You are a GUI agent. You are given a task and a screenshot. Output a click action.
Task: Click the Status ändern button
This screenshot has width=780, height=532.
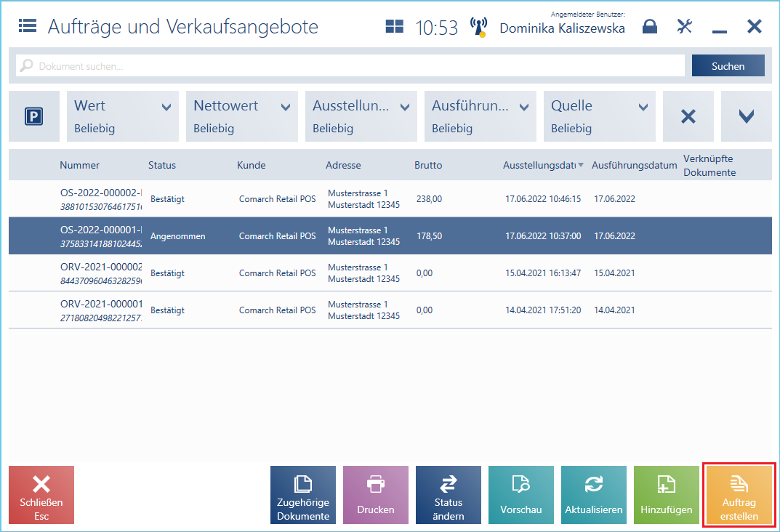pyautogui.click(x=448, y=495)
